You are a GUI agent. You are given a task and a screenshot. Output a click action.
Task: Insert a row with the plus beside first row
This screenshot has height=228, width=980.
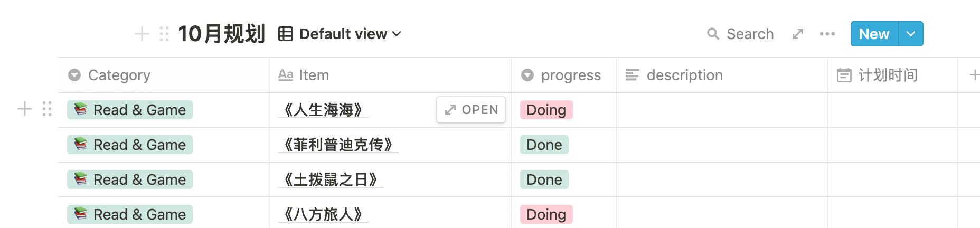point(25,109)
